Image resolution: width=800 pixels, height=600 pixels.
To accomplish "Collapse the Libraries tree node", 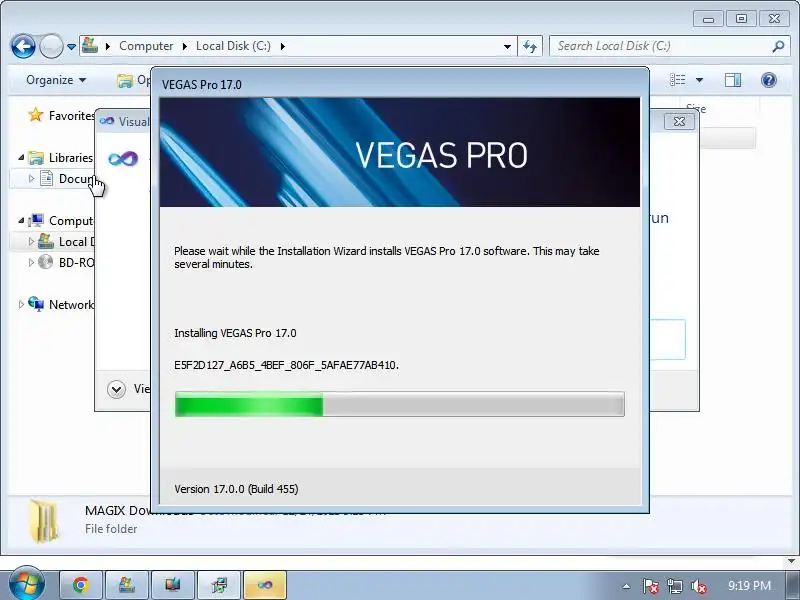I will coord(21,158).
